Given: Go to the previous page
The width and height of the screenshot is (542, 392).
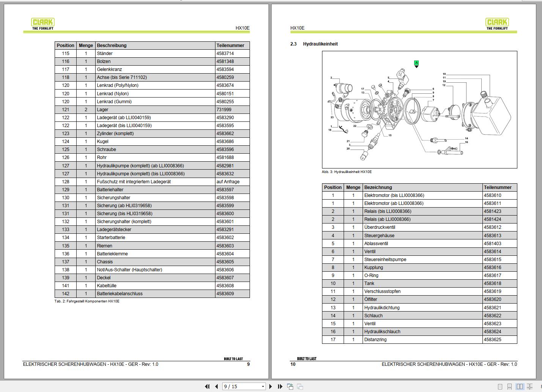Looking at the screenshot, I should (x=217, y=386).
